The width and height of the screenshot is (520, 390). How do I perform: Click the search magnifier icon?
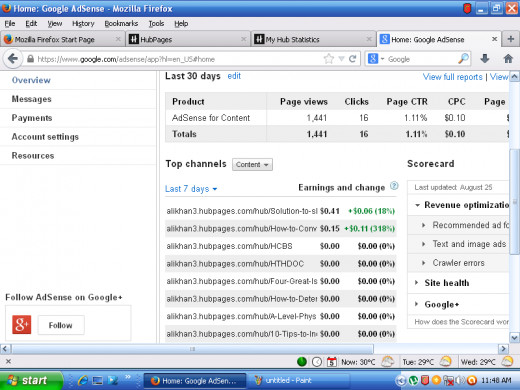(x=463, y=59)
